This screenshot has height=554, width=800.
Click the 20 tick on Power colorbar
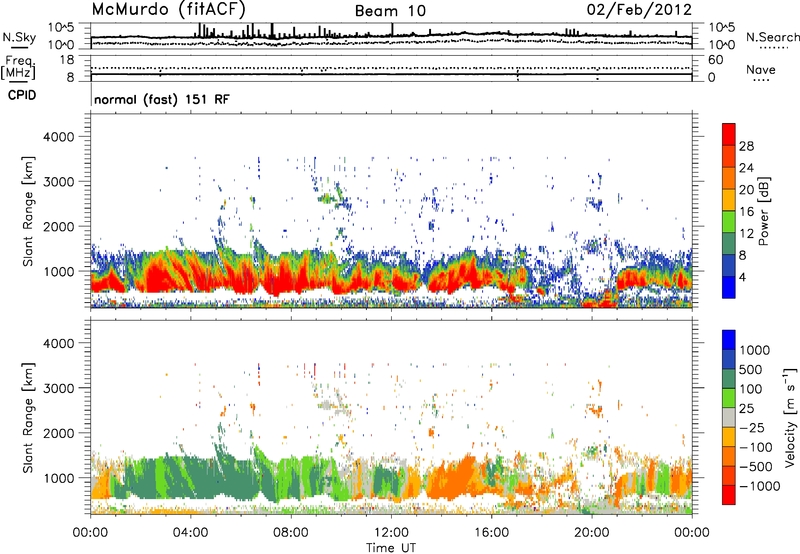(x=746, y=190)
